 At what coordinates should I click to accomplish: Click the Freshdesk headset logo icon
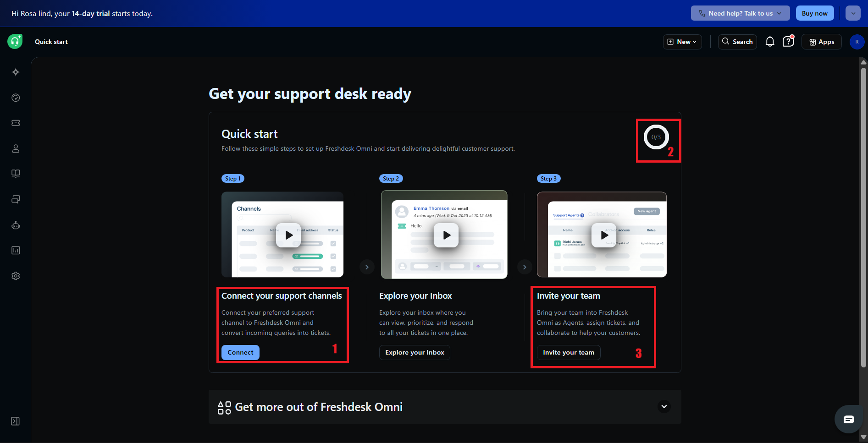pyautogui.click(x=15, y=41)
